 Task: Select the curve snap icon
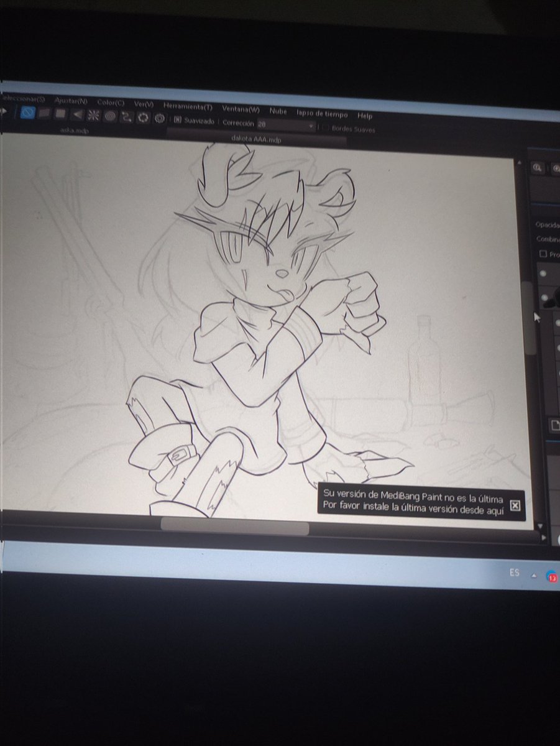pyautogui.click(x=126, y=116)
